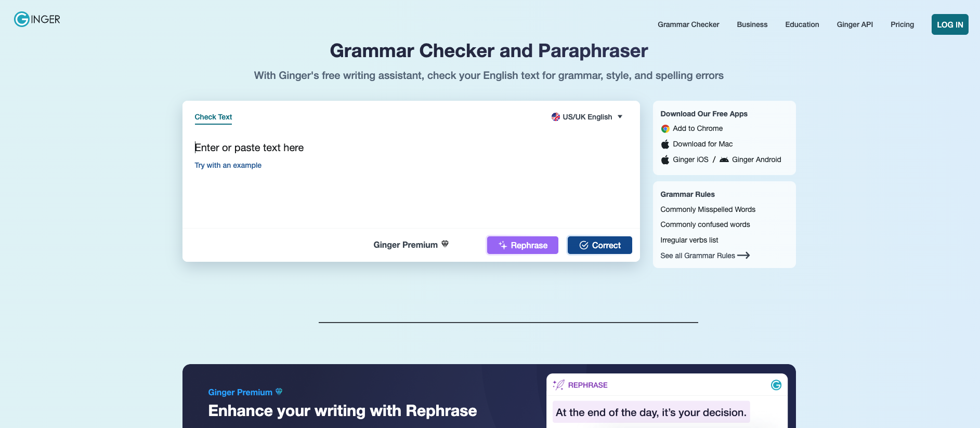
Task: Click the Android icon beside Ginger Android
Action: coord(724,159)
